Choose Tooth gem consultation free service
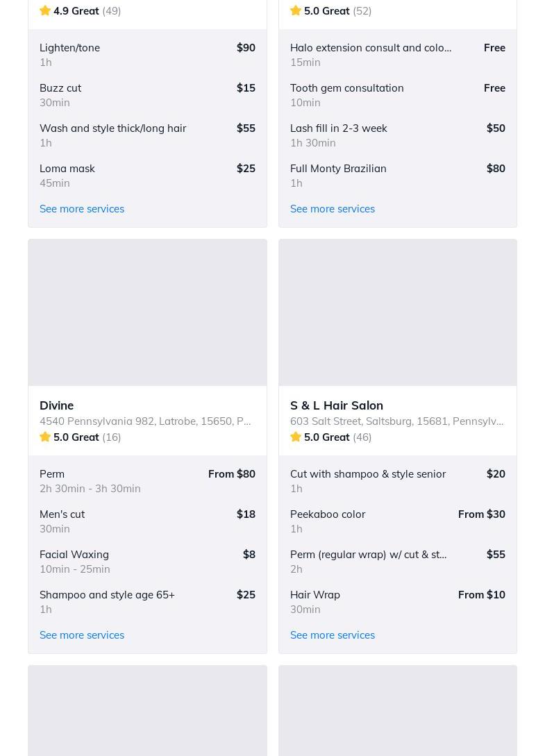Viewport: 545px width, 756px height. [398, 94]
